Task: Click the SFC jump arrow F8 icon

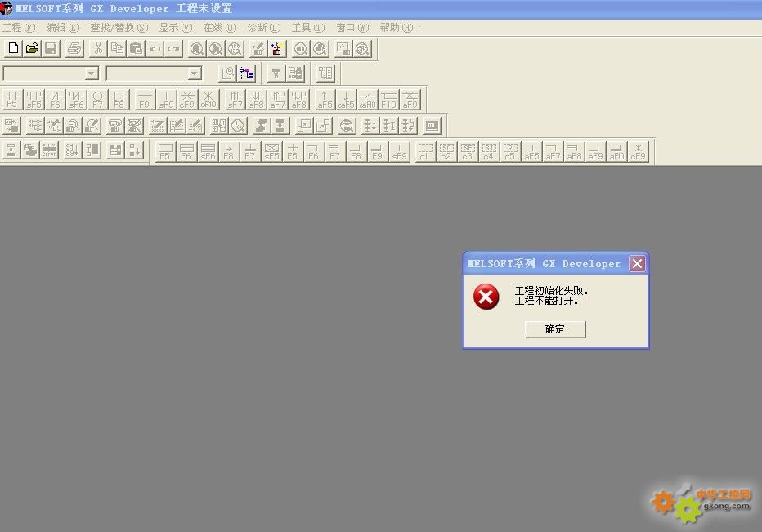Action: pos(229,151)
